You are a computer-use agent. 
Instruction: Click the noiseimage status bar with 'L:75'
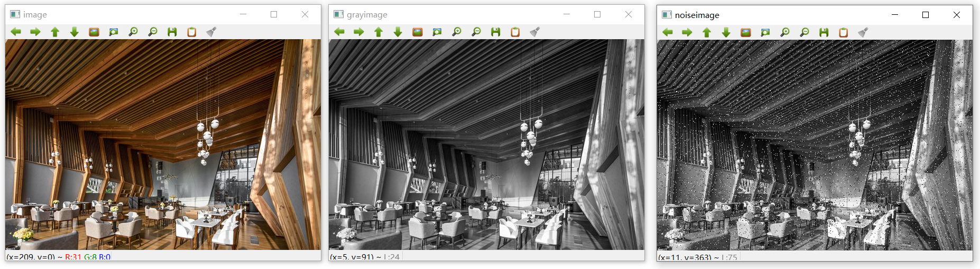[815, 257]
